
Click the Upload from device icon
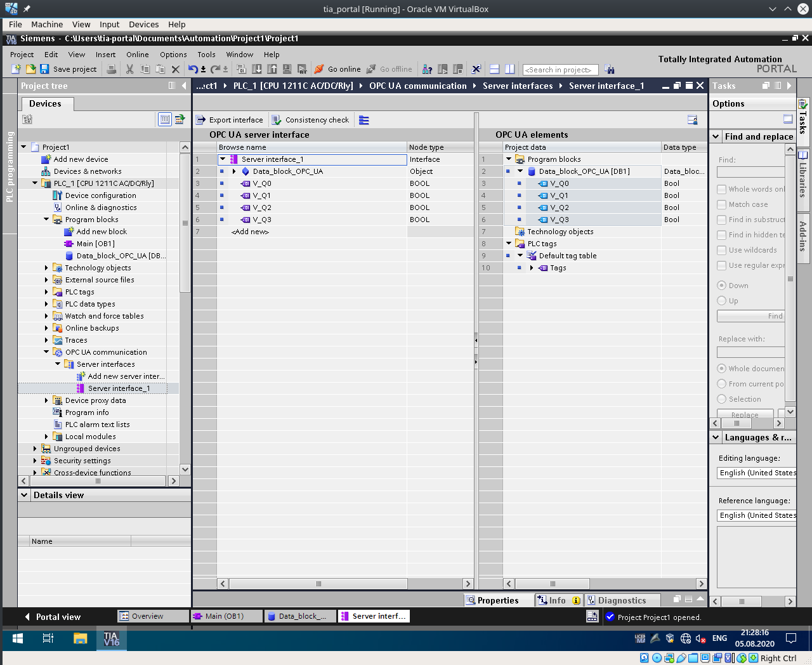(x=272, y=69)
